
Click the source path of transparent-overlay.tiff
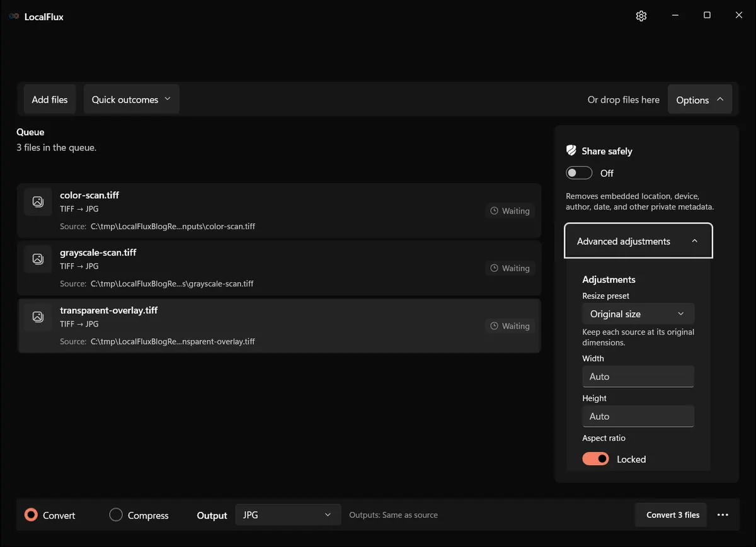[173, 341]
